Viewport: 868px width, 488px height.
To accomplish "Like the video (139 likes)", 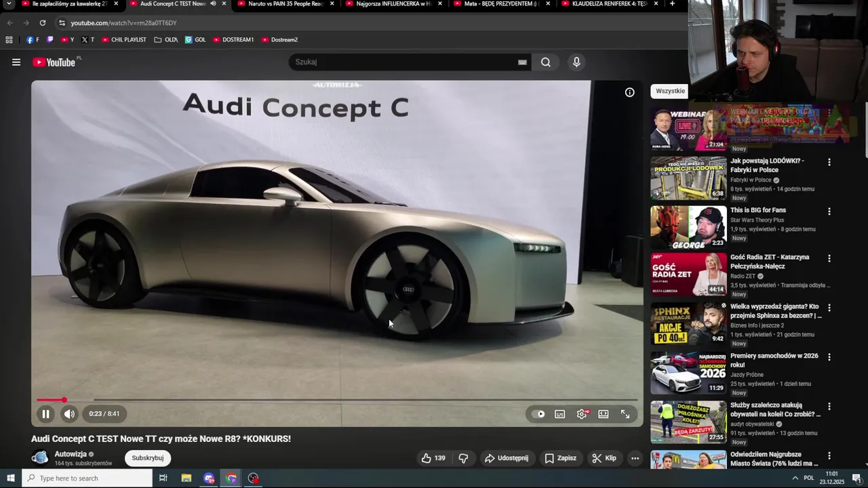I will pos(433,458).
